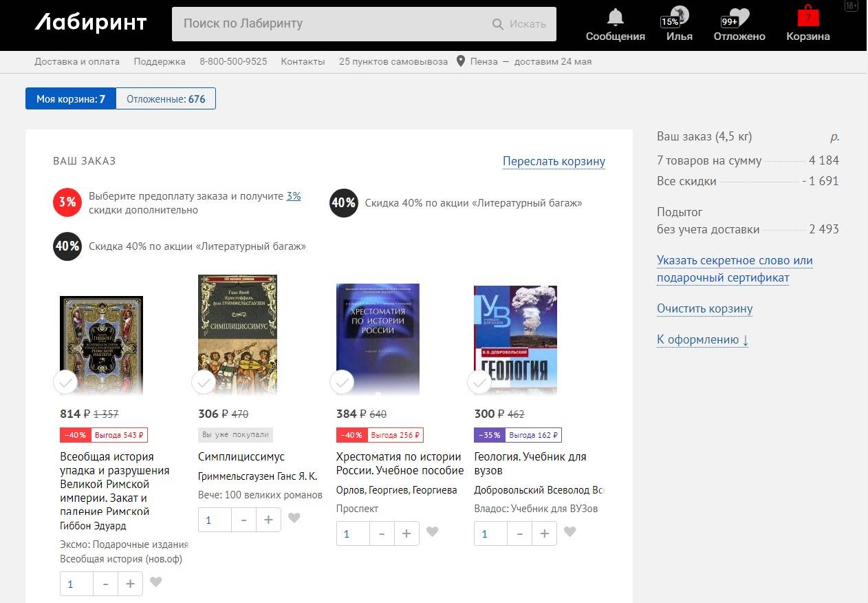This screenshot has height=603, width=868.
Task: Jump to checkout via К оформлению
Action: [x=703, y=339]
